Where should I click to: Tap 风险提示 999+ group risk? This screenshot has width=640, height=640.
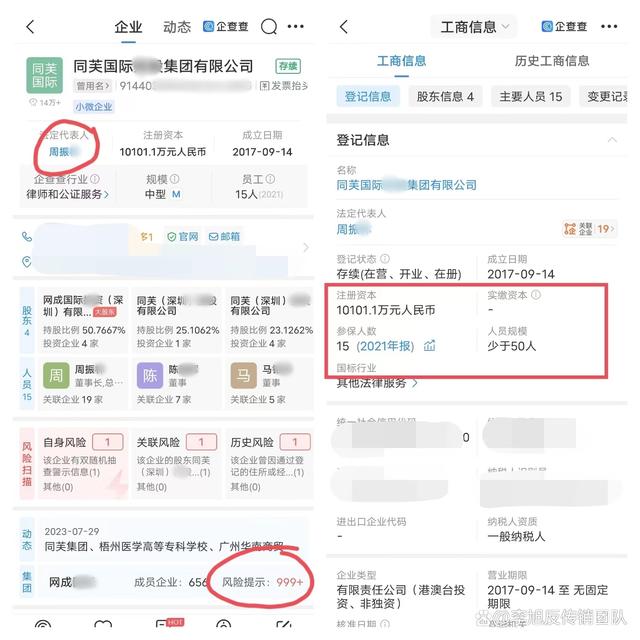pyautogui.click(x=262, y=582)
